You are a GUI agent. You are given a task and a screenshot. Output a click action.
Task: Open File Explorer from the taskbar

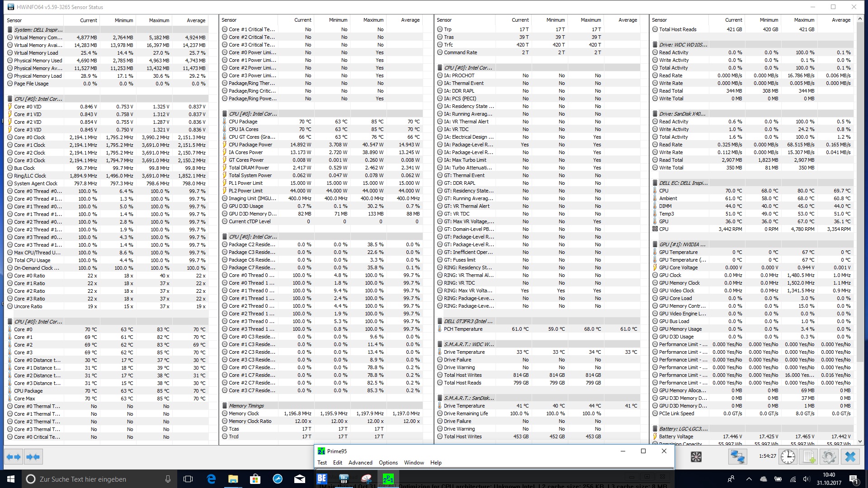(233, 479)
